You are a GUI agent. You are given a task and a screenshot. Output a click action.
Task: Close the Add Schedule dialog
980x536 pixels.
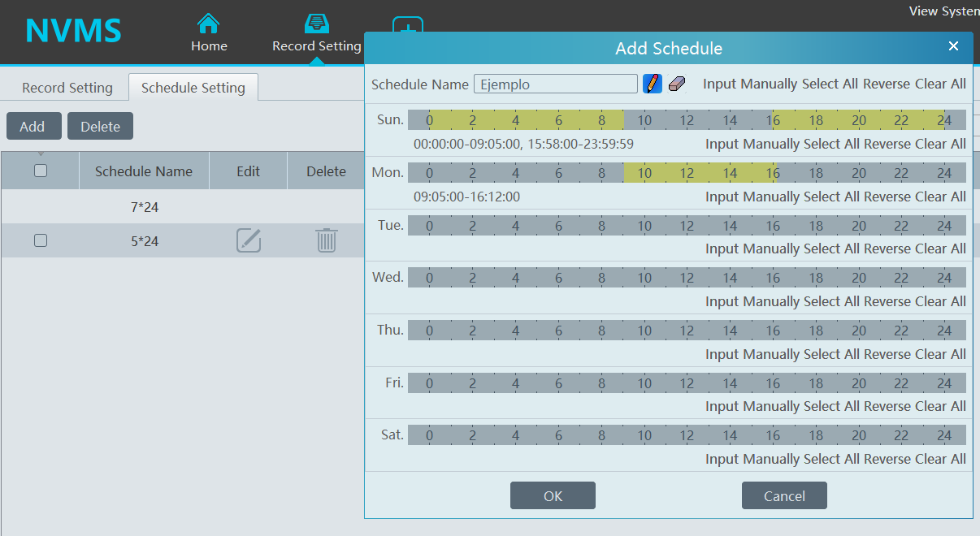953,46
